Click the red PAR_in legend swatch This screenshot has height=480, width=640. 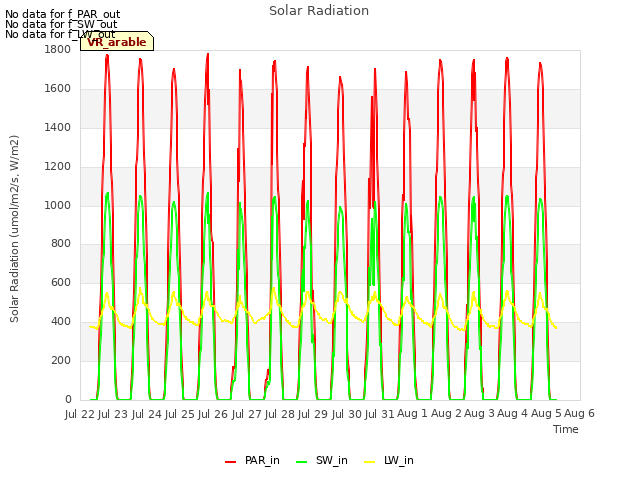[230, 462]
